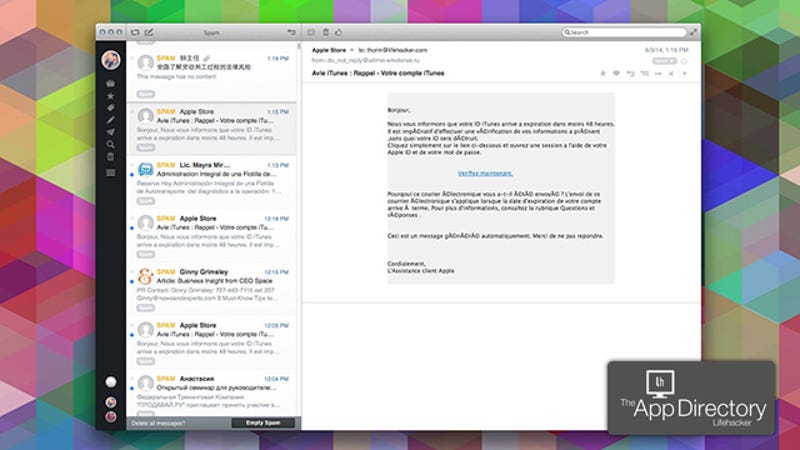Click the undo arrow in list toolbar
This screenshot has width=800, height=450.
click(x=291, y=32)
